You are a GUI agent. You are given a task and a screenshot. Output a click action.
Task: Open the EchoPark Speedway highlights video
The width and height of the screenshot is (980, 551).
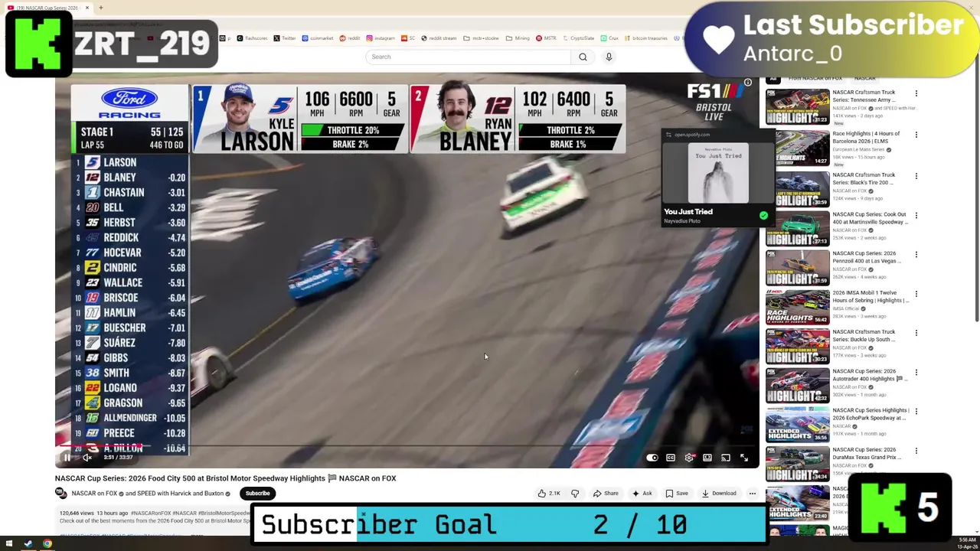797,425
